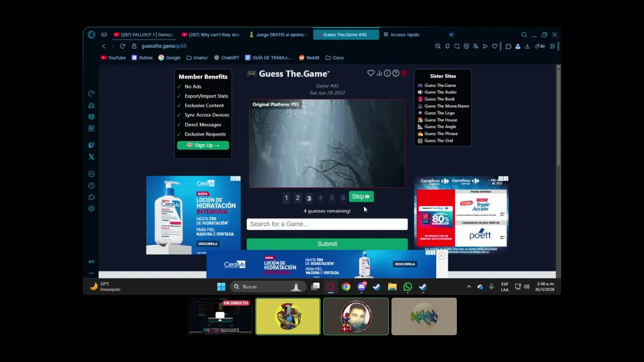Screen dimensions: 644x362
Task: Open WhatsApp from the taskbar
Action: pos(408,287)
